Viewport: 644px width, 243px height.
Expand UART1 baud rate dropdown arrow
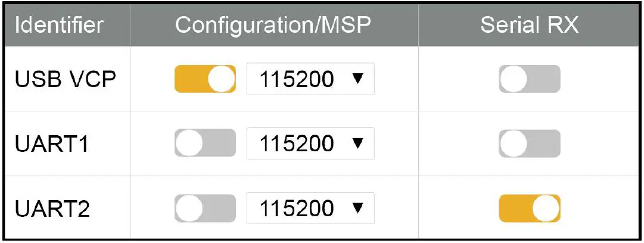click(x=357, y=144)
